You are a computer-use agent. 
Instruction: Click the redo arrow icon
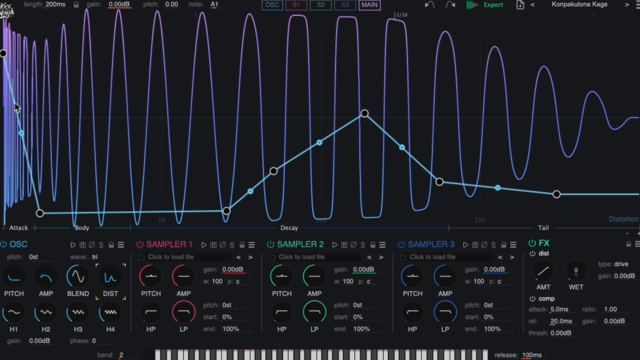pos(450,5)
